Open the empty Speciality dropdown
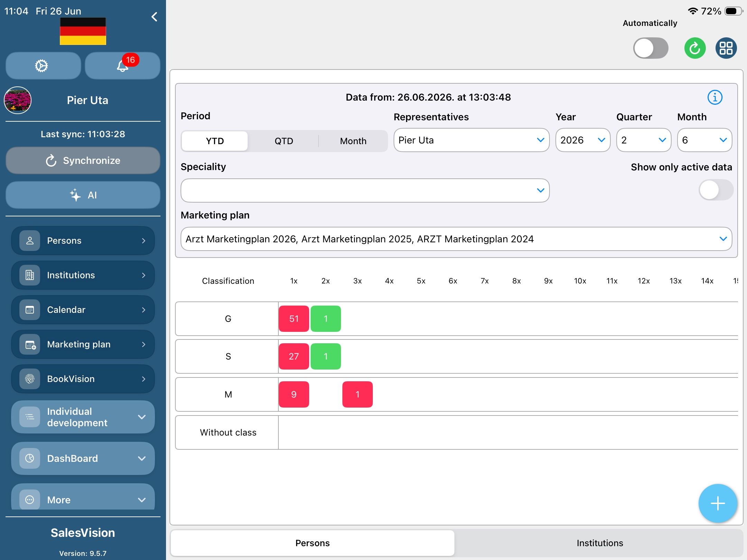Screen dimensions: 747x560 (x=365, y=190)
